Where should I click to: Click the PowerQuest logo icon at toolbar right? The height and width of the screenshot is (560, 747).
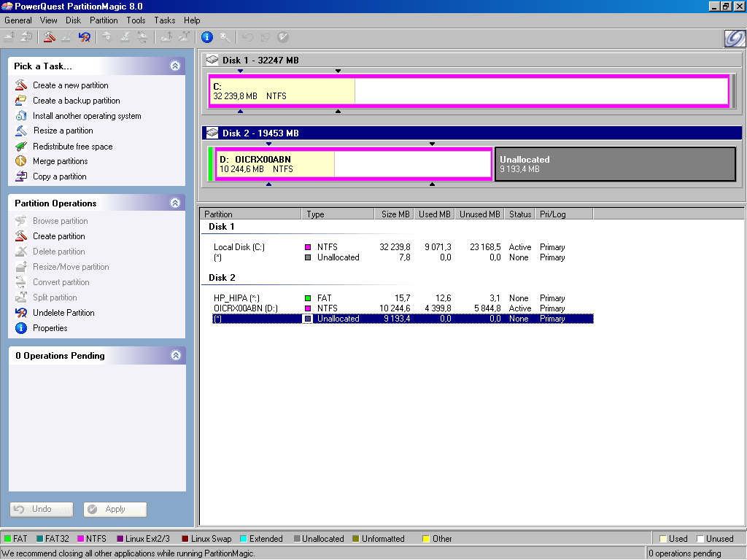click(x=734, y=38)
